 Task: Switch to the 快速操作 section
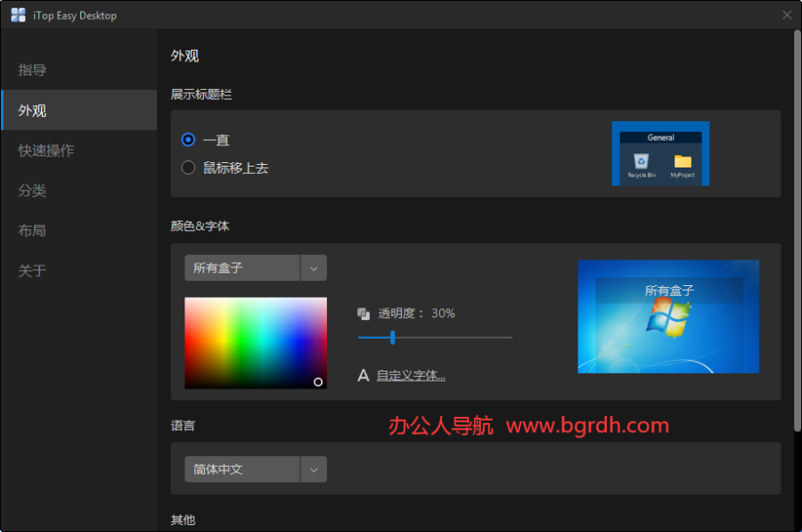pos(45,151)
